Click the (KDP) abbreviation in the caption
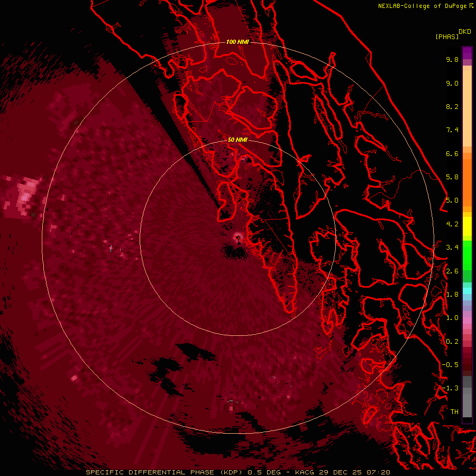476x476 pixels. click(231, 472)
